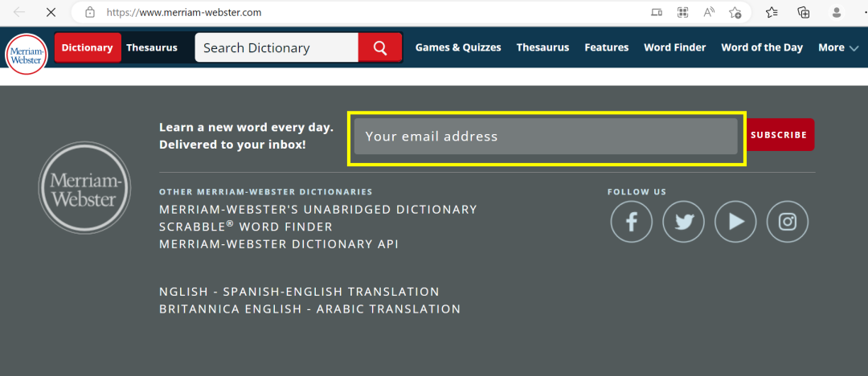Viewport: 868px width, 376px height.
Task: View site information lock icon
Action: click(90, 12)
